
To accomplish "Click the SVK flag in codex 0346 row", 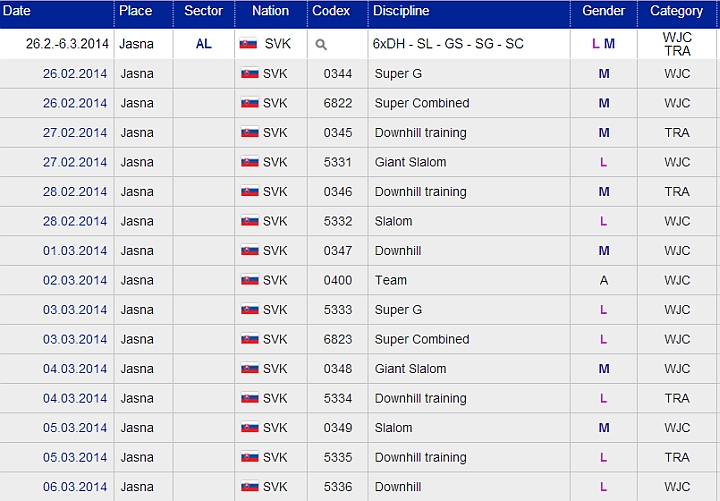I will click(x=250, y=191).
